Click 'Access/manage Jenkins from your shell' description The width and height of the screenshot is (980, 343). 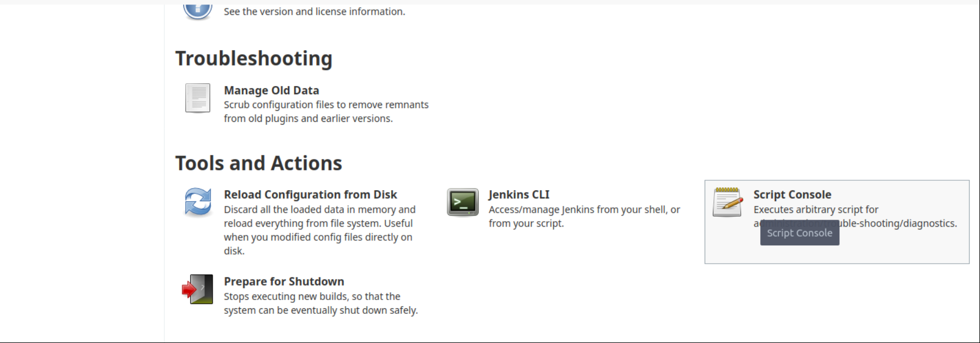(x=584, y=216)
